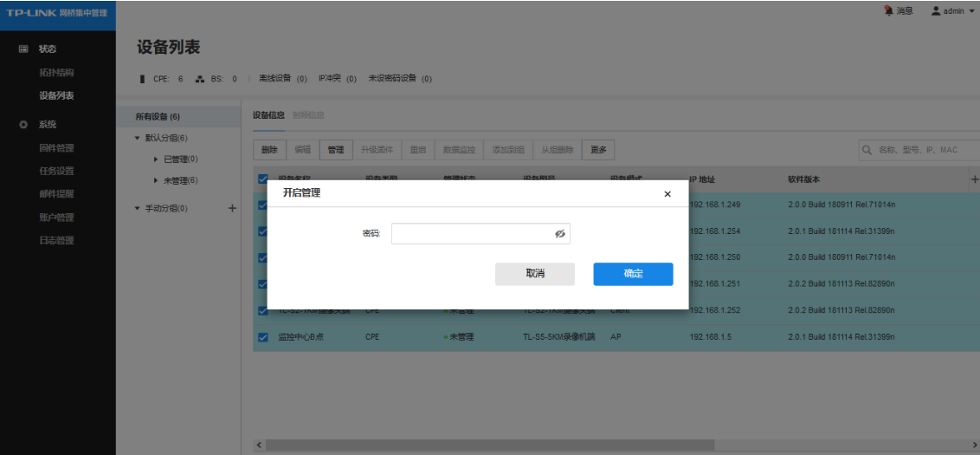This screenshot has width=980, height=455.
Task: Click the 状态 sidebar icon
Action: pyautogui.click(x=23, y=49)
